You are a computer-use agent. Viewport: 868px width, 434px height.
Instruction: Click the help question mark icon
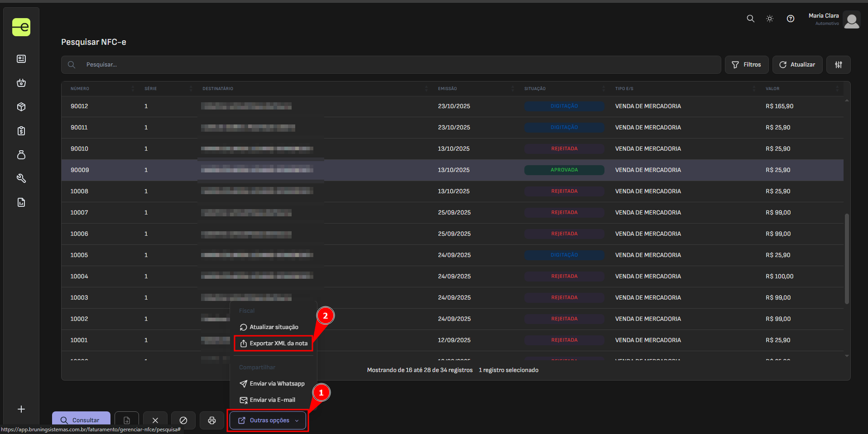(790, 19)
